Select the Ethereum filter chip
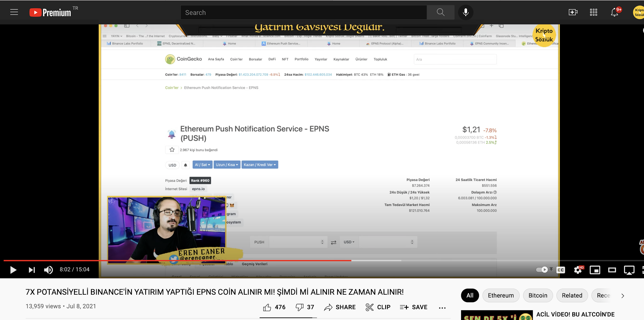The width and height of the screenshot is (644, 320). 501,295
